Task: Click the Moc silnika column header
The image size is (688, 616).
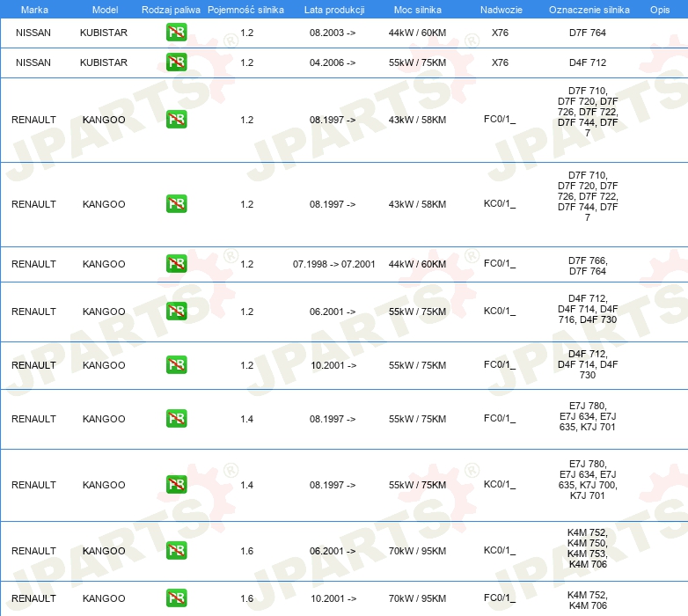Action: point(417,10)
